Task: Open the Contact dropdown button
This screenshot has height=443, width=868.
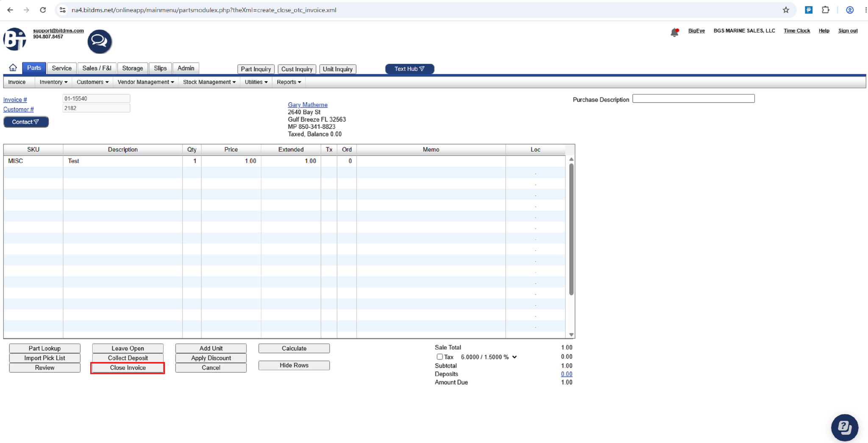Action: click(26, 122)
